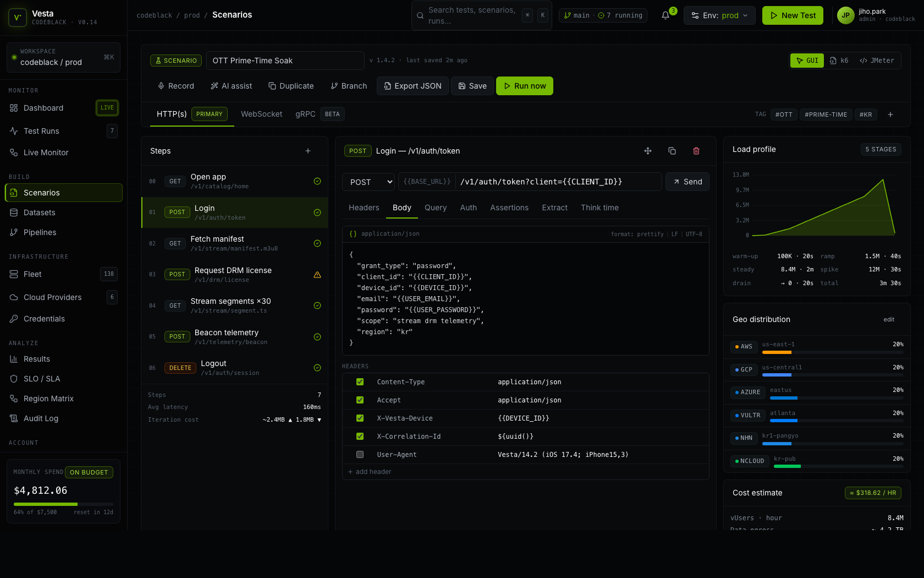This screenshot has width=924, height=578.
Task: Open the notifications bell
Action: [x=665, y=15]
